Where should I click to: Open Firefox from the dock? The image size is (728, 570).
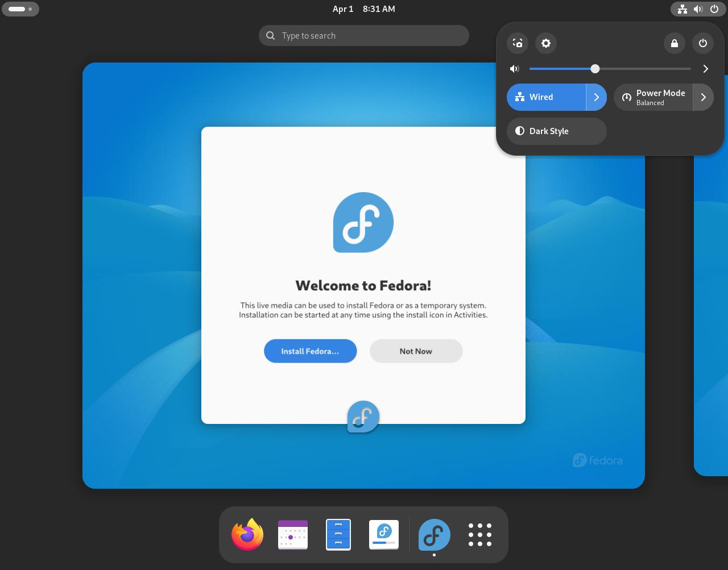pos(247,535)
